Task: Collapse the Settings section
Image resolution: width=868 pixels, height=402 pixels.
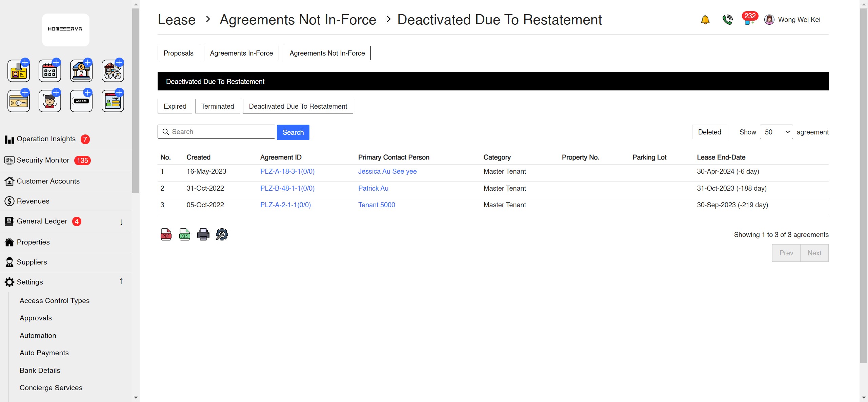Action: tap(121, 281)
